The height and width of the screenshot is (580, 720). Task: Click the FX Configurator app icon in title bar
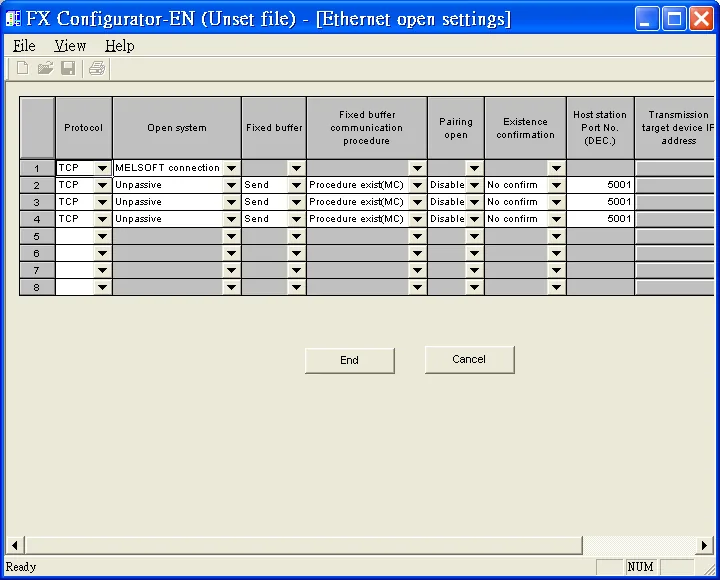pyautogui.click(x=13, y=18)
